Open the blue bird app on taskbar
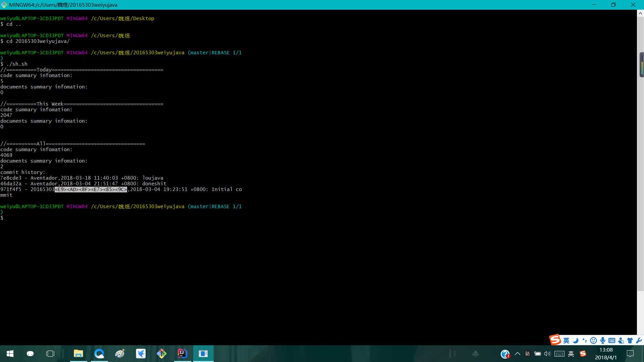 (141, 354)
